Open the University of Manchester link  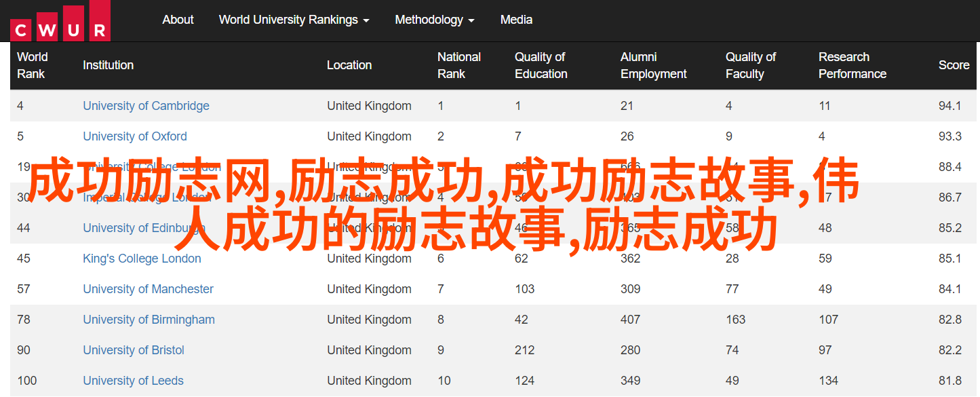pos(148,289)
